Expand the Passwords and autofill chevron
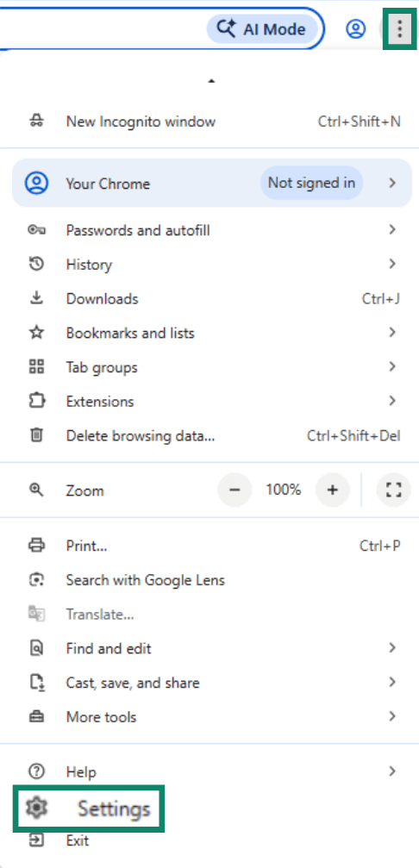 tap(392, 230)
